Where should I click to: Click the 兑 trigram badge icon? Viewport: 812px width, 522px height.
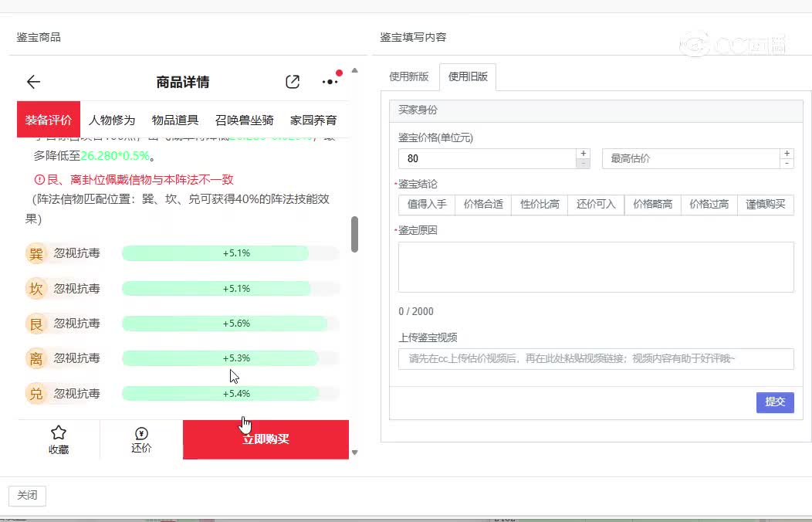click(36, 394)
